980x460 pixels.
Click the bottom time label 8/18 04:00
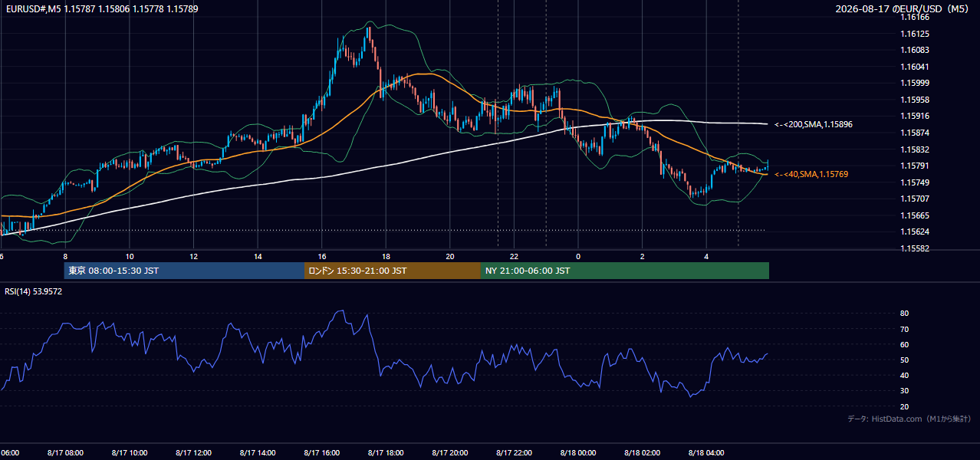pos(706,453)
